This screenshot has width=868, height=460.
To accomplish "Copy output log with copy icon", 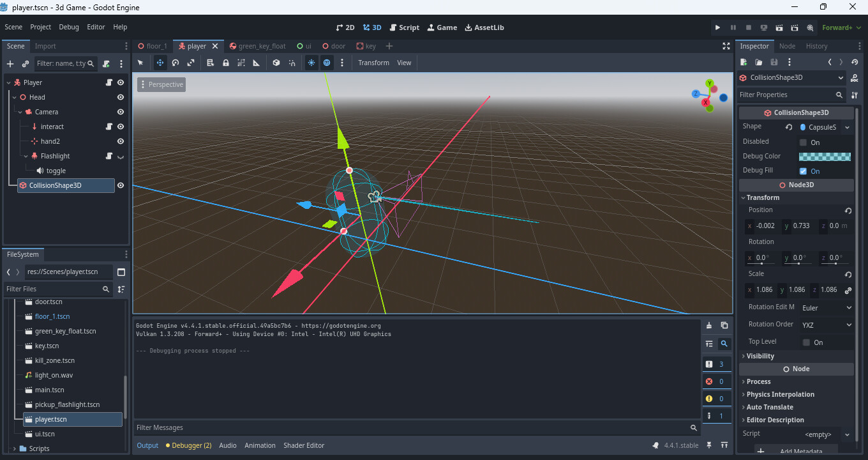I will pyautogui.click(x=724, y=325).
